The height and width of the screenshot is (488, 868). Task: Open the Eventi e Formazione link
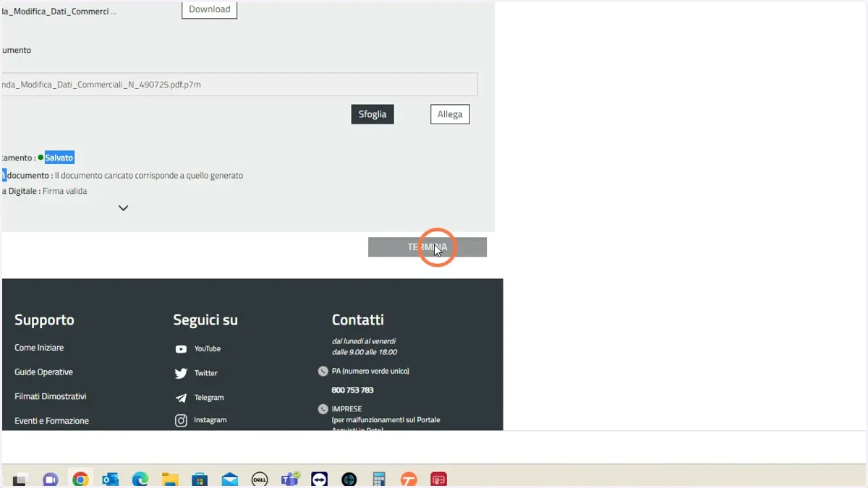point(51,421)
